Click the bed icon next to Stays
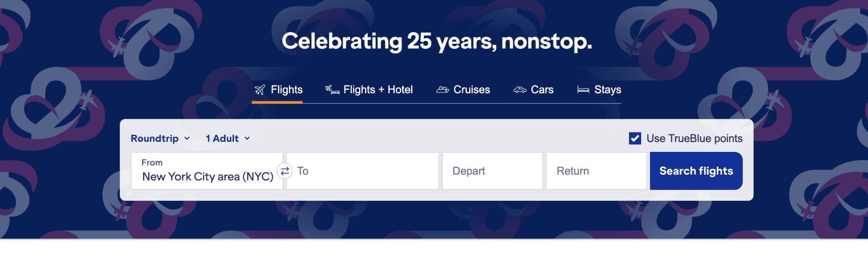 (x=584, y=90)
